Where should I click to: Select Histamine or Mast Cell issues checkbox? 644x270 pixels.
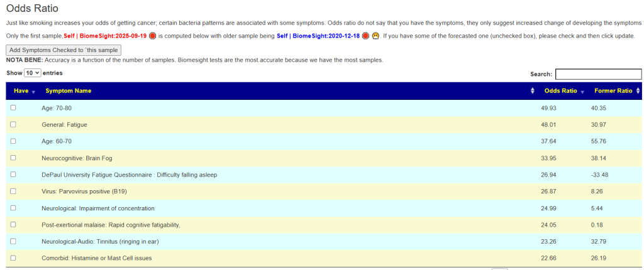(x=13, y=257)
